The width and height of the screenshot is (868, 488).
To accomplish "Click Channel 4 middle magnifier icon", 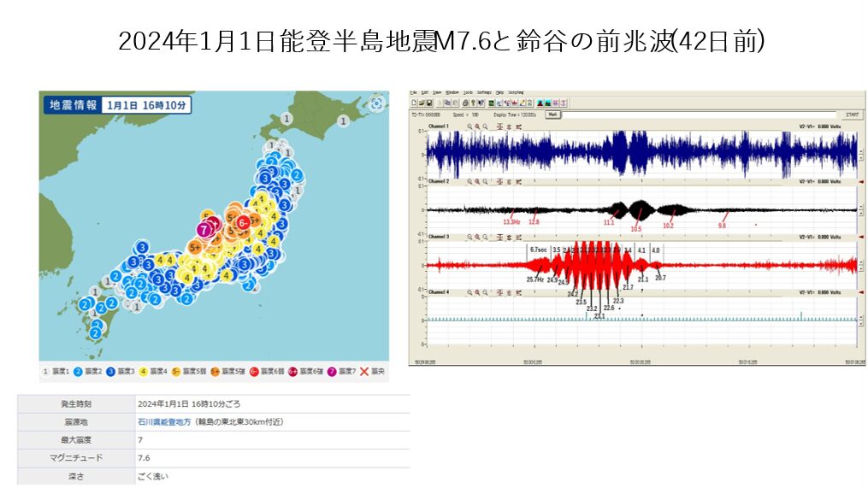I will 477,291.
